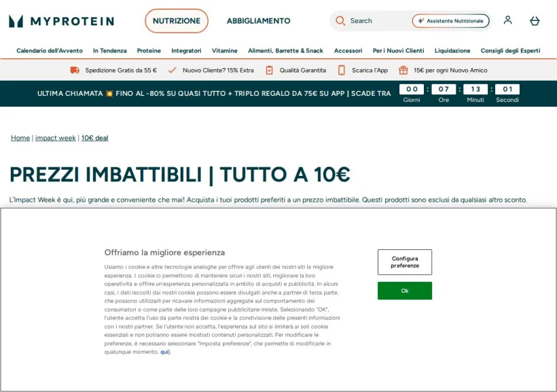557x392 pixels.
Task: Click the Ore countdown box
Action: [x=444, y=89]
